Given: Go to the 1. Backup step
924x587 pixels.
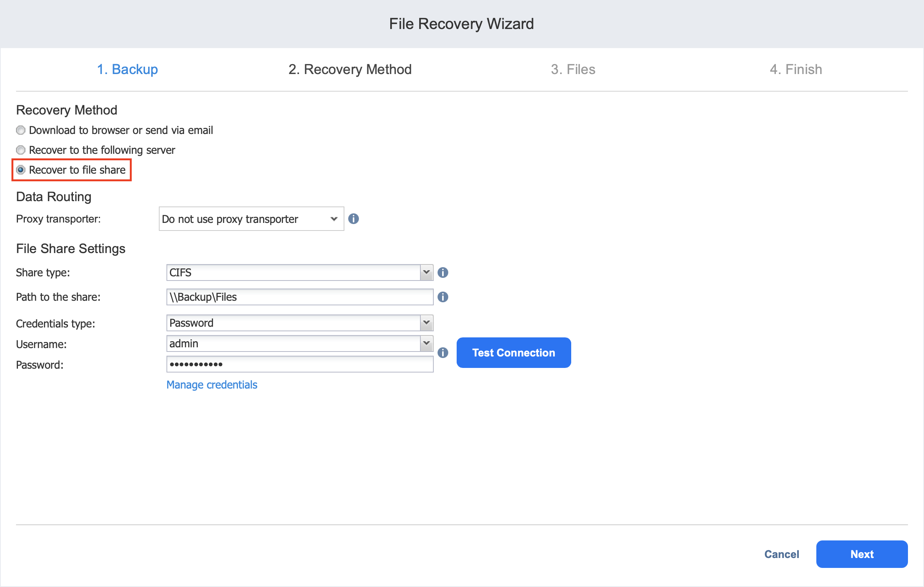Looking at the screenshot, I should [x=127, y=69].
